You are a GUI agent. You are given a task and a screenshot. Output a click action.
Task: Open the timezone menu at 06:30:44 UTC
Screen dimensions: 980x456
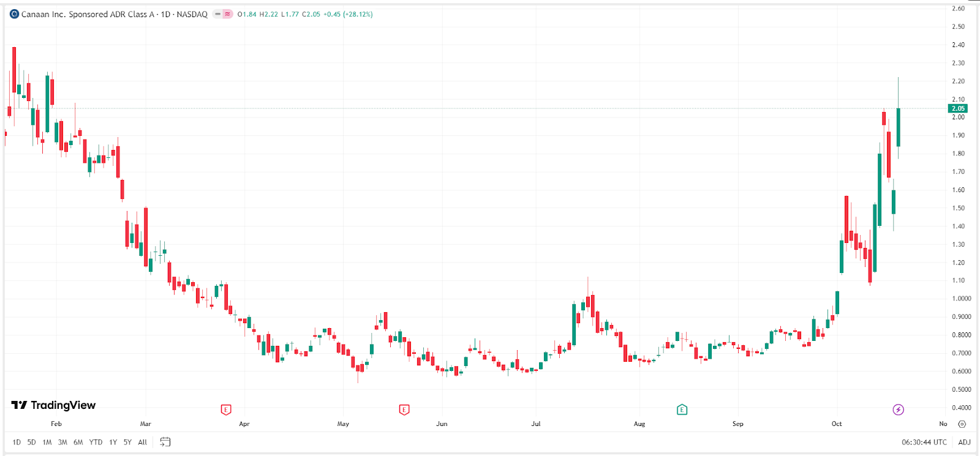tap(924, 442)
